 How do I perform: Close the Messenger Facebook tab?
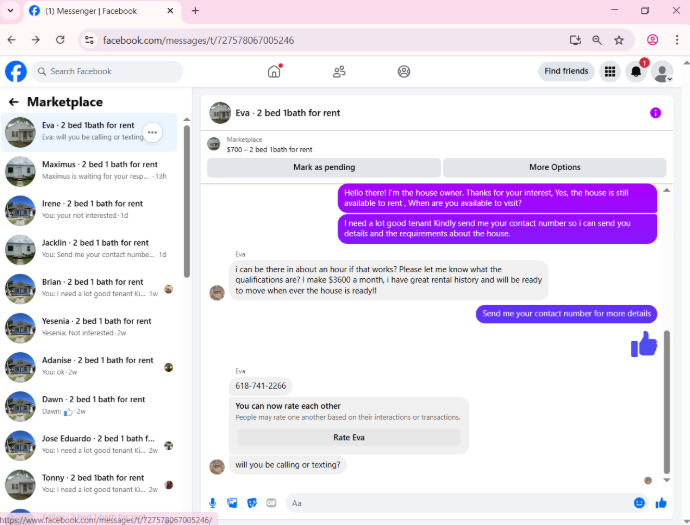170,11
